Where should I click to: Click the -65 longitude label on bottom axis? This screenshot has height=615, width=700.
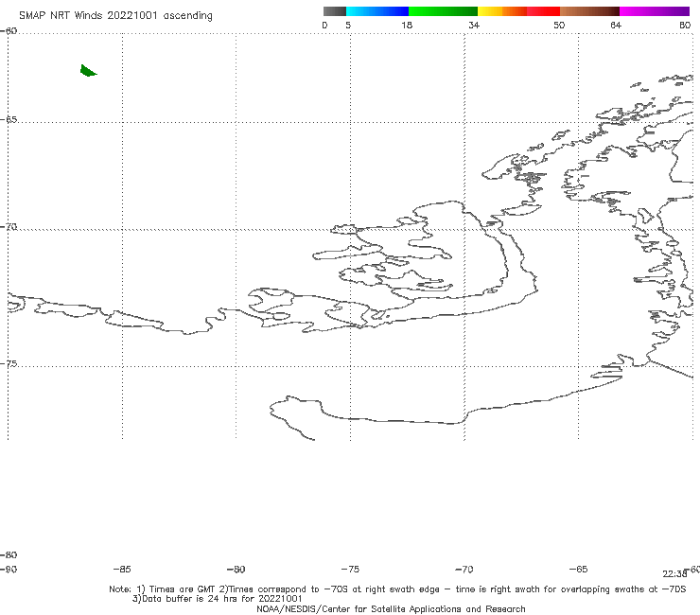(x=578, y=569)
